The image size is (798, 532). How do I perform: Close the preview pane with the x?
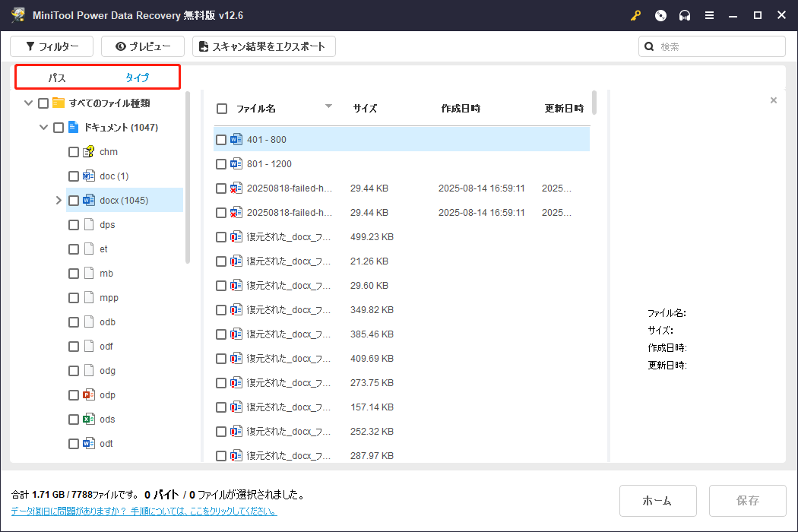[774, 100]
